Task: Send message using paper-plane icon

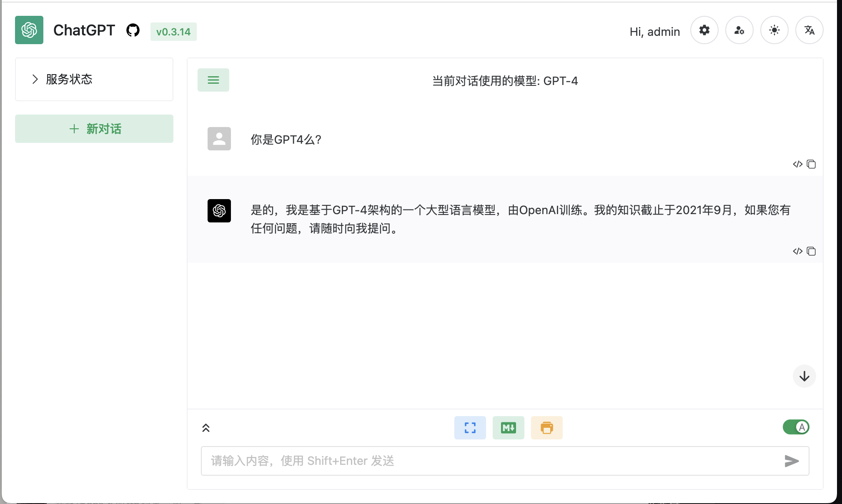Action: (x=791, y=461)
